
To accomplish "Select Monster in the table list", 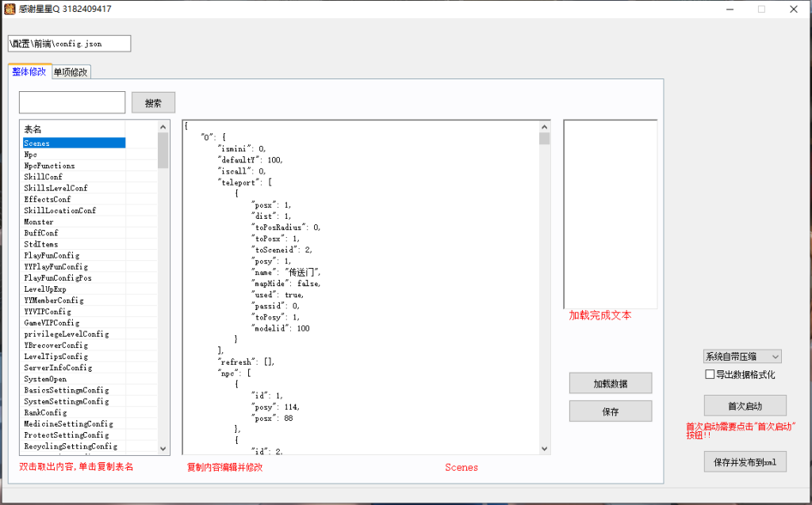I will point(40,222).
